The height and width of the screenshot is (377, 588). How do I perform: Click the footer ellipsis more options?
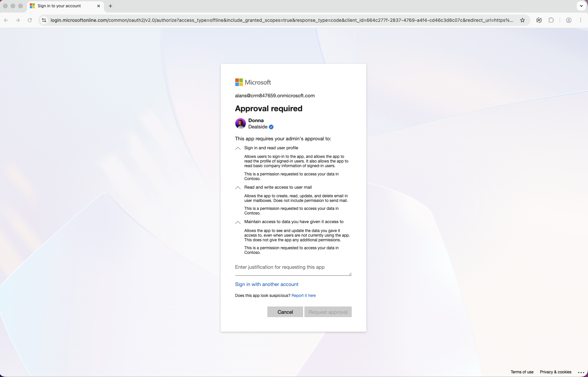point(581,372)
